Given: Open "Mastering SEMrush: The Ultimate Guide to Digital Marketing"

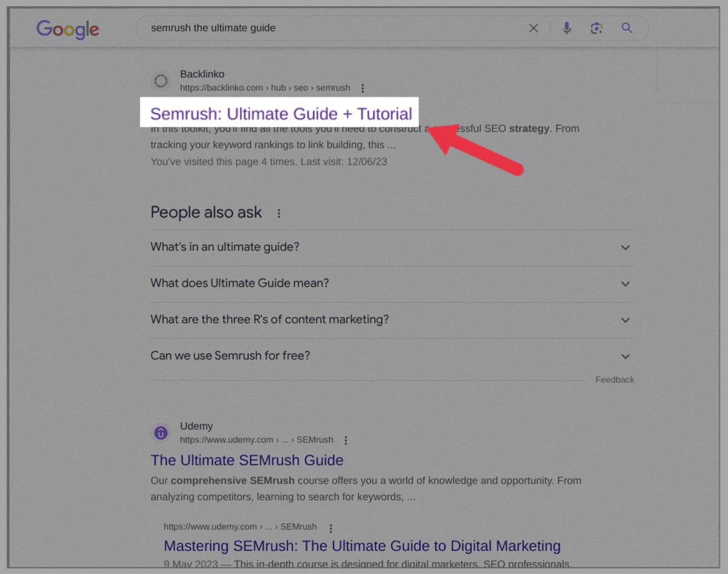Looking at the screenshot, I should coord(362,546).
